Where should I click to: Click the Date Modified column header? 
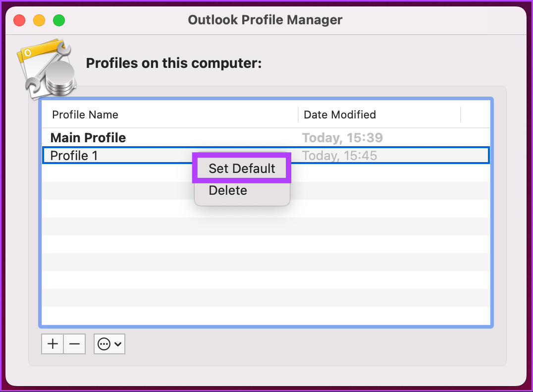coord(339,114)
